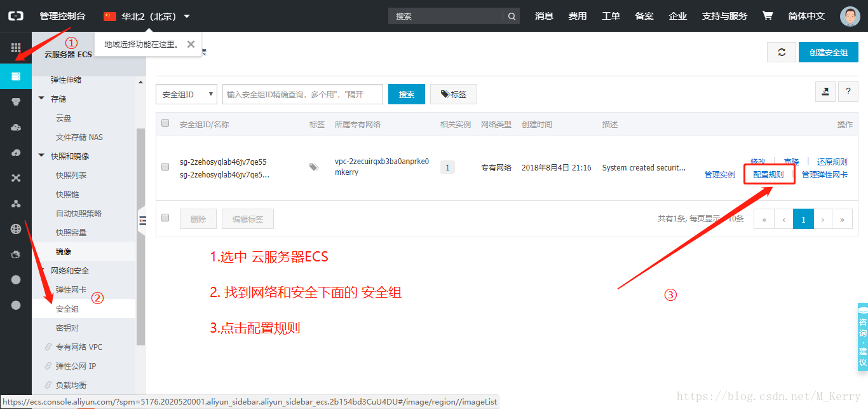Click the 还原规则 link
This screenshot has height=409, width=868.
pyautogui.click(x=832, y=162)
